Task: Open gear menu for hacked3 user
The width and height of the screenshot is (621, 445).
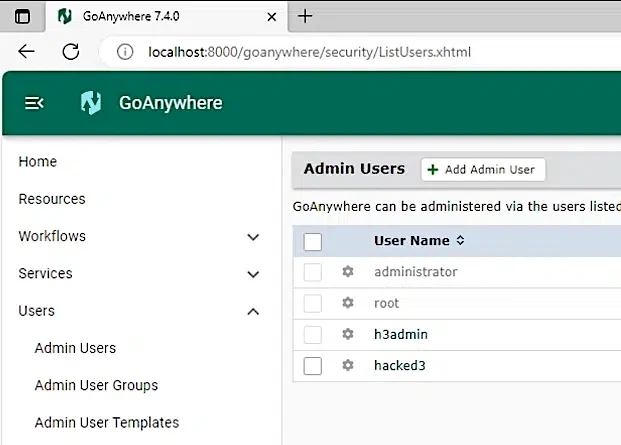Action: pyautogui.click(x=348, y=365)
